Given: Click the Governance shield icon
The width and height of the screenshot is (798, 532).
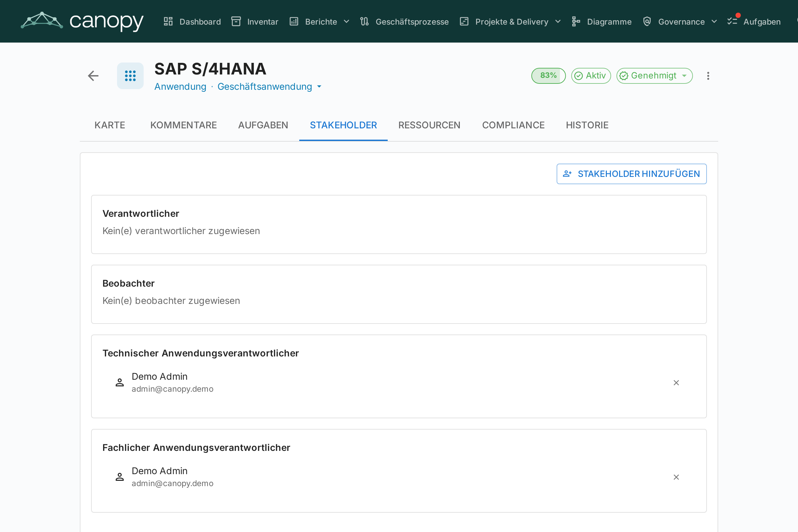Looking at the screenshot, I should [x=647, y=22].
